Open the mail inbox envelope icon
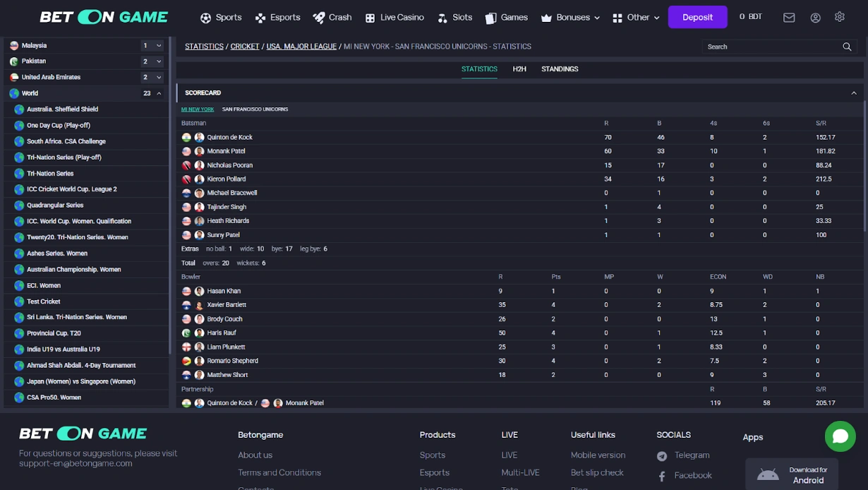The image size is (868, 490). (789, 18)
